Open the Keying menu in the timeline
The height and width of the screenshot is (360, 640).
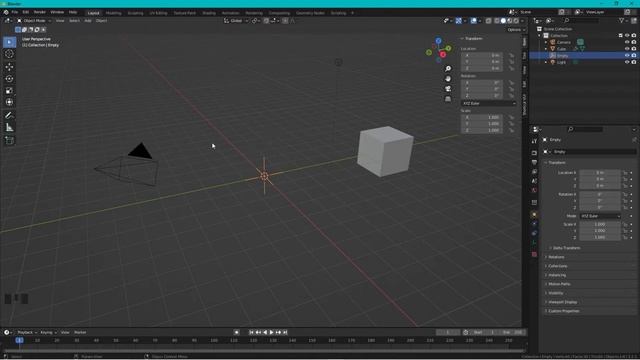tap(48, 333)
